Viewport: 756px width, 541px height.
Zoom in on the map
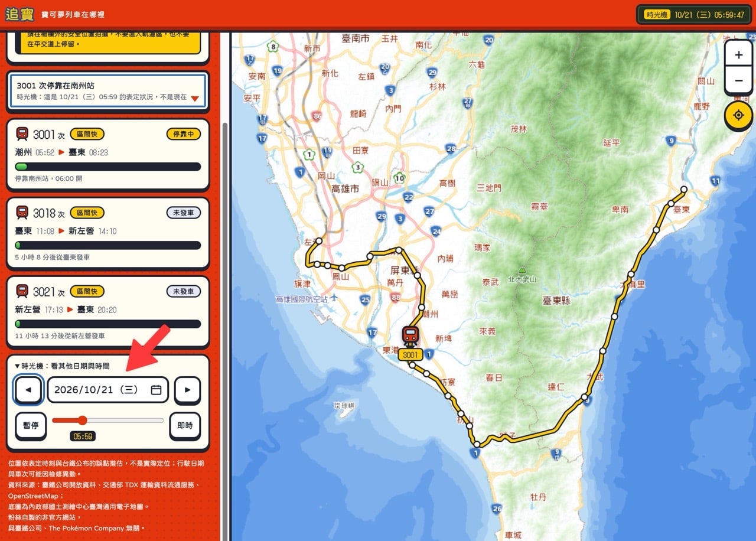pyautogui.click(x=738, y=55)
